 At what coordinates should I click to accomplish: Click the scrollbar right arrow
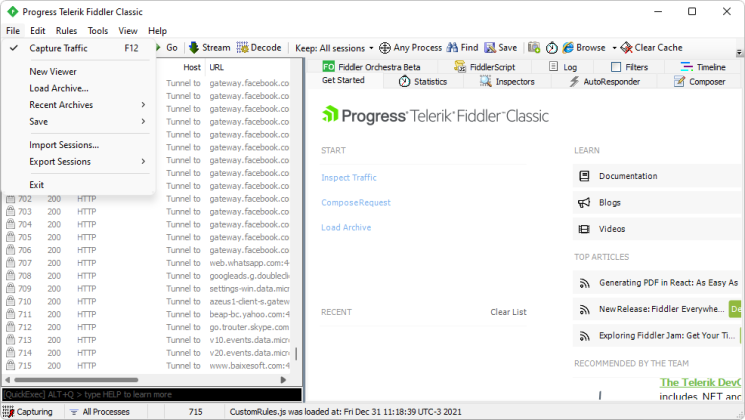tap(284, 380)
